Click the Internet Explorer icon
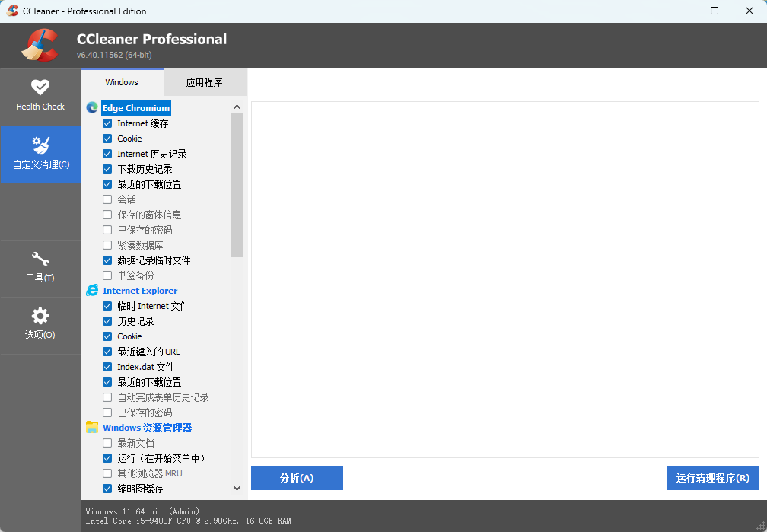The image size is (767, 532). pyautogui.click(x=92, y=290)
